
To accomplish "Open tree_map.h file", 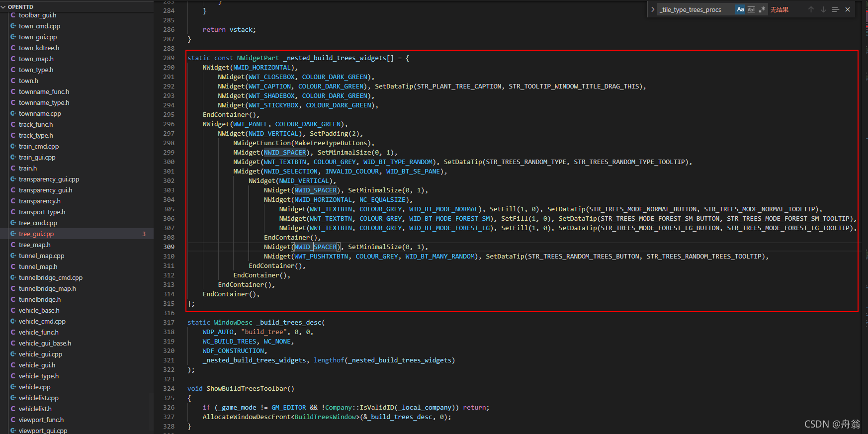I will click(x=77, y=245).
